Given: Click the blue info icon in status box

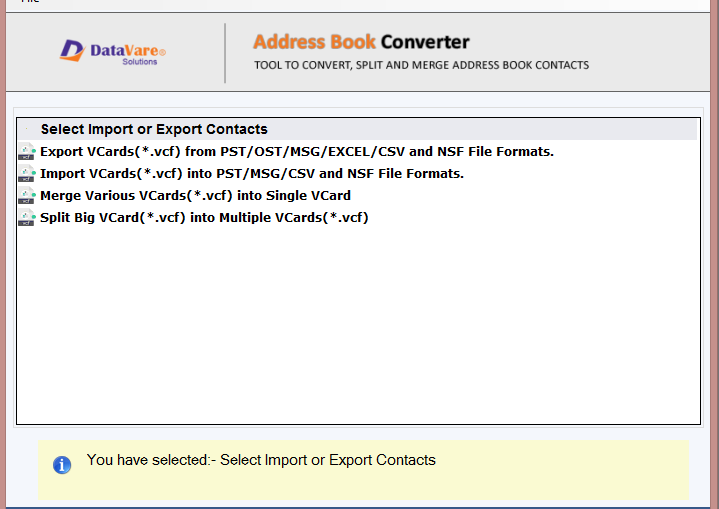Looking at the screenshot, I should [62, 465].
